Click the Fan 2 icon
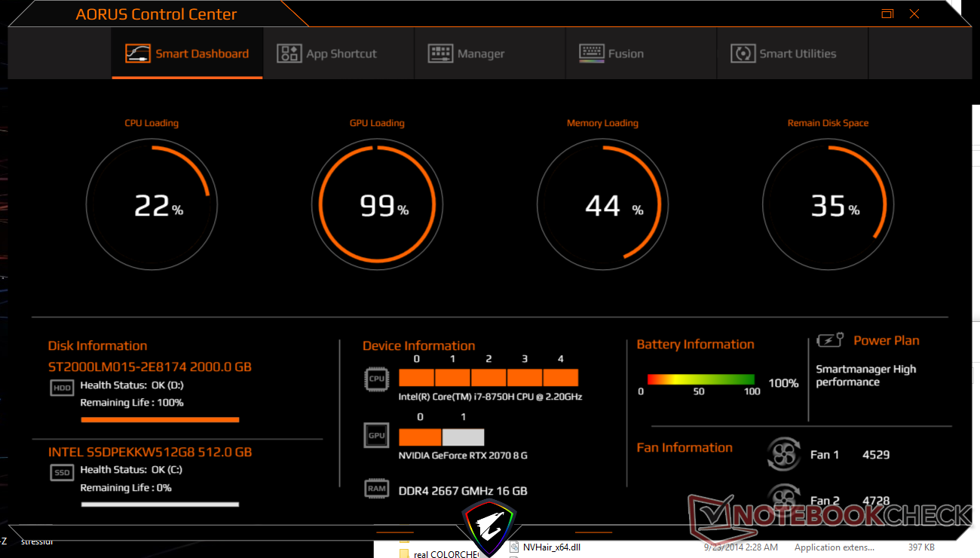 point(783,498)
